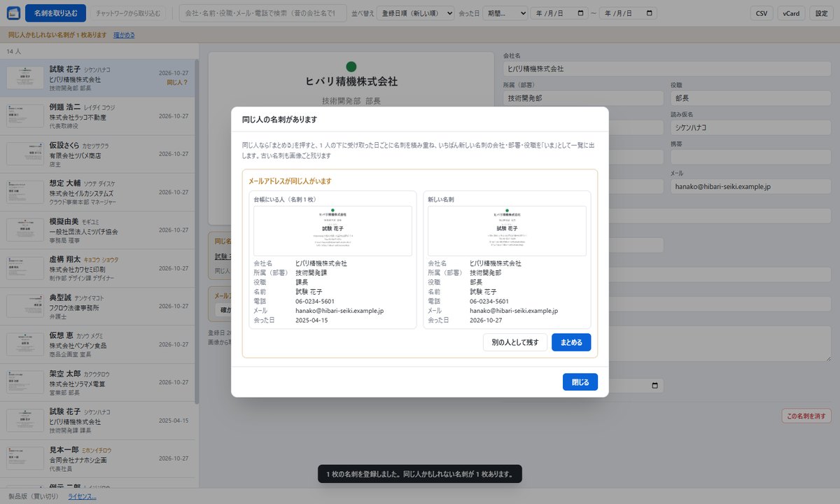Close the dialog with 閉じる
Screen dimensions: 840x504
[580, 382]
